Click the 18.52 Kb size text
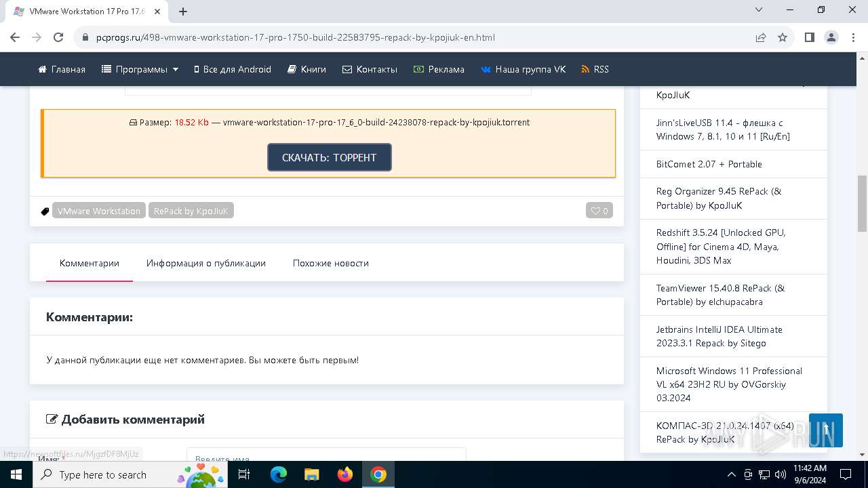This screenshot has height=488, width=868. [192, 122]
